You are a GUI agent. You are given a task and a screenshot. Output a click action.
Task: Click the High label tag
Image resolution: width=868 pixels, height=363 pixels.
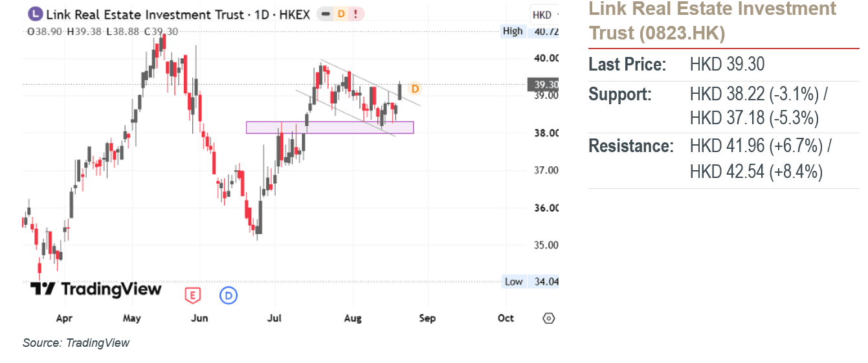[x=513, y=31]
